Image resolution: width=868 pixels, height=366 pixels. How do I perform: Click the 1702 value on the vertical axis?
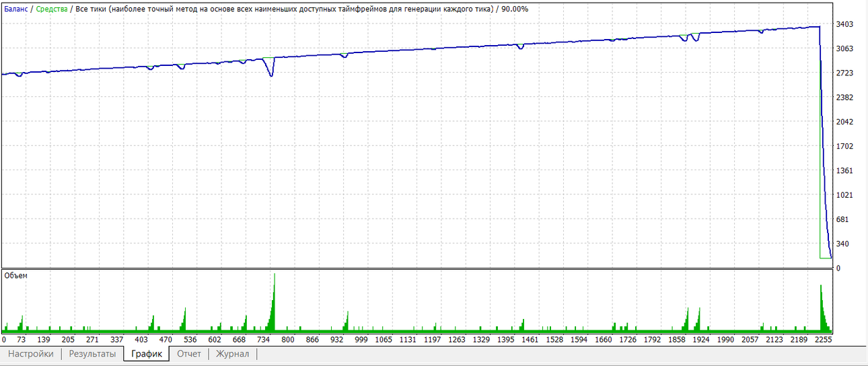[846, 146]
